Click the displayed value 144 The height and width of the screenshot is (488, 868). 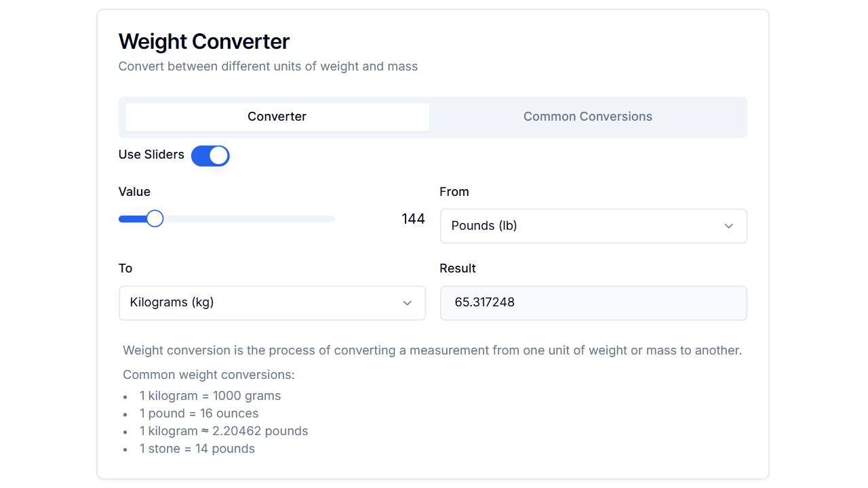[x=414, y=218]
